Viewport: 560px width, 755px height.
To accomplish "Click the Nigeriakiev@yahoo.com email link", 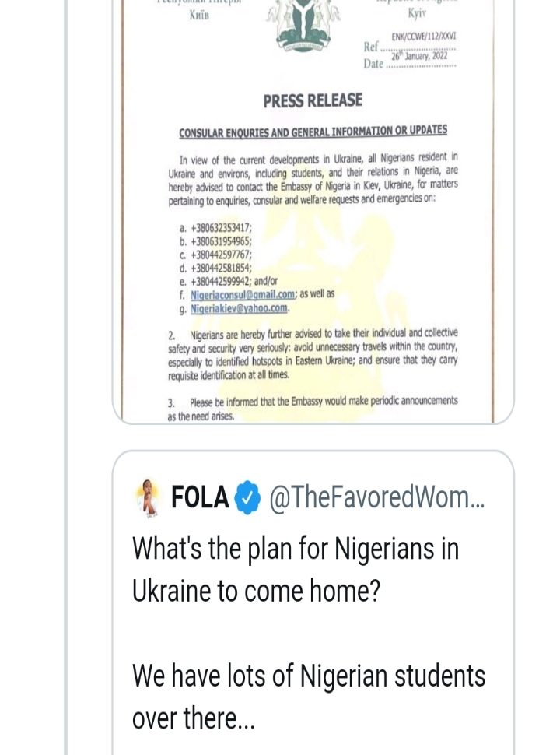I will coord(239,308).
